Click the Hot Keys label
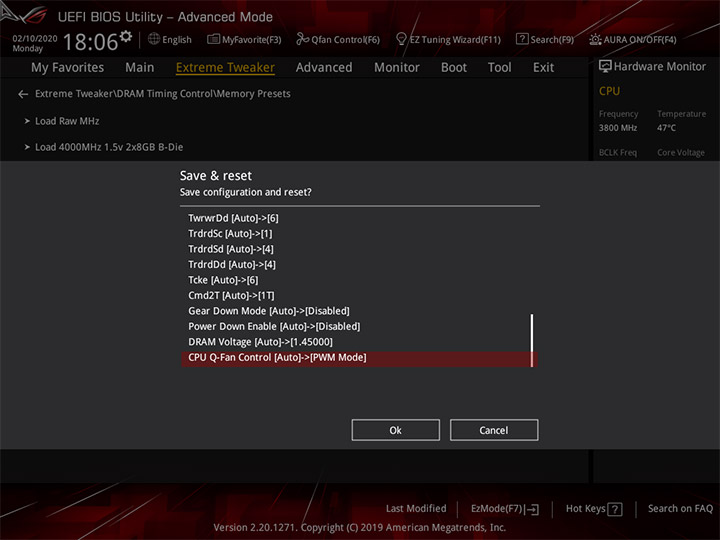 pos(585,508)
